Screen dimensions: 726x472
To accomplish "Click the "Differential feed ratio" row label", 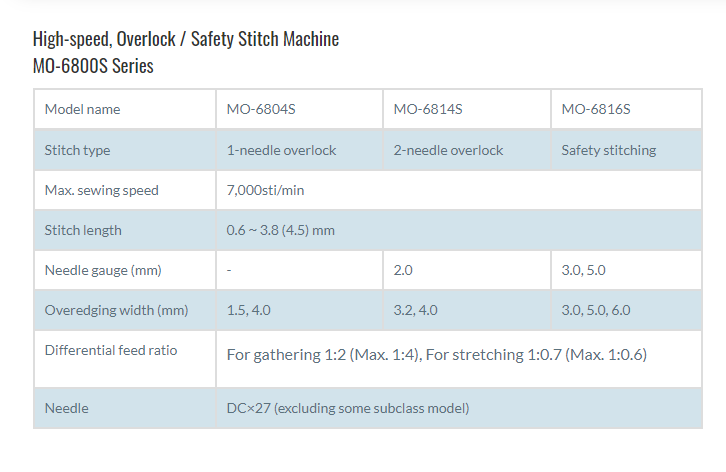I will click(x=111, y=350).
